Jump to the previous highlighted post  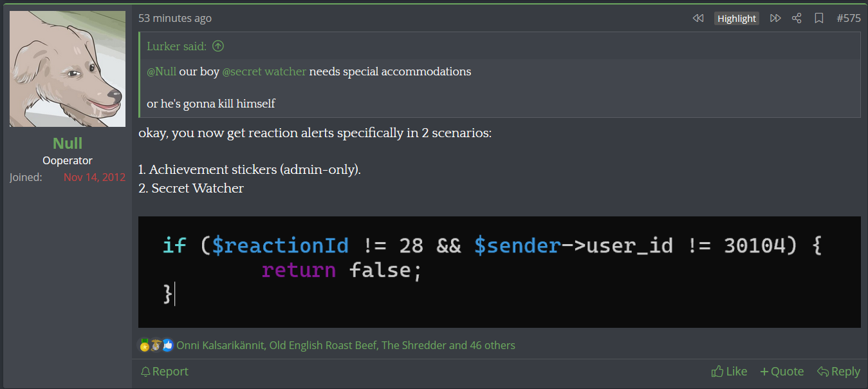coord(698,18)
